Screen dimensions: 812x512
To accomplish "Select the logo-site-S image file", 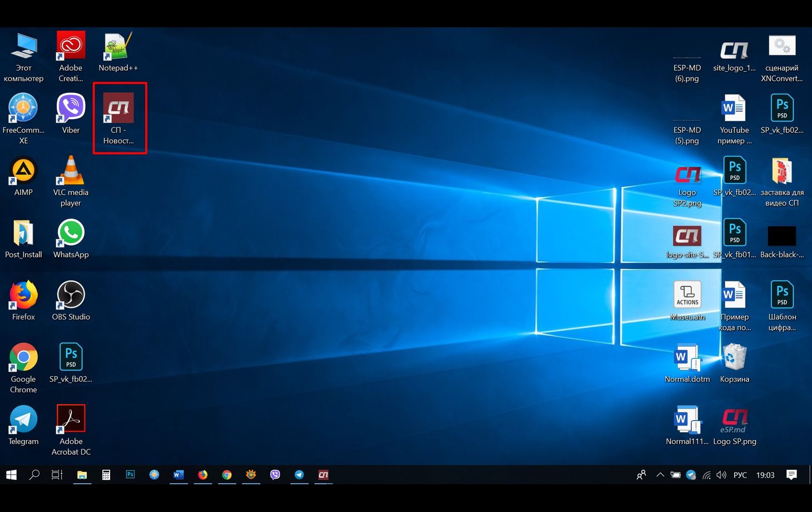I will click(687, 242).
